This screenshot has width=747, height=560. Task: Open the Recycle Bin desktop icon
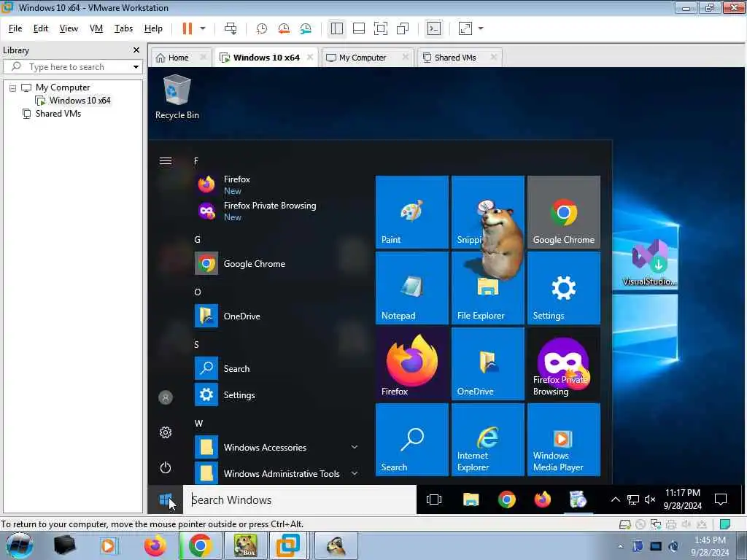tap(177, 97)
